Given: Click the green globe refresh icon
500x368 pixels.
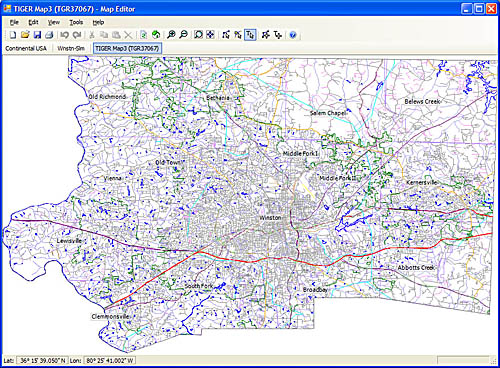Looking at the screenshot, I should coord(156,35).
